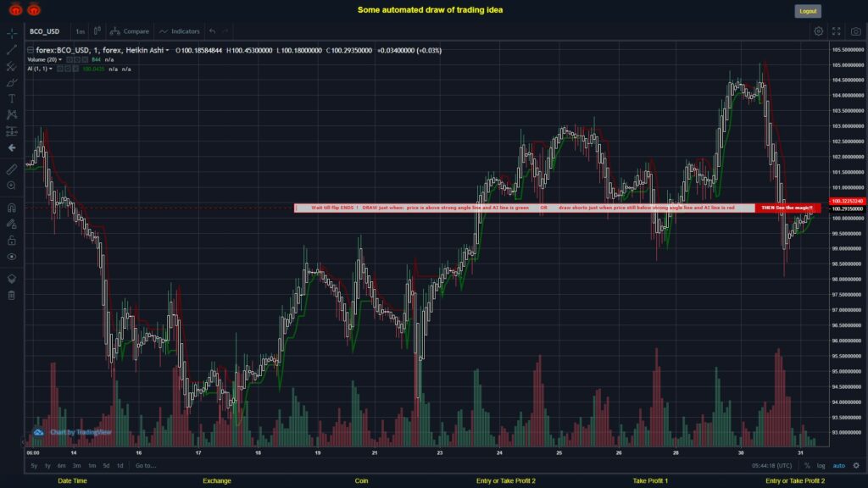868x488 pixels.
Task: Click the undo arrow in top toolbar
Action: 213,31
